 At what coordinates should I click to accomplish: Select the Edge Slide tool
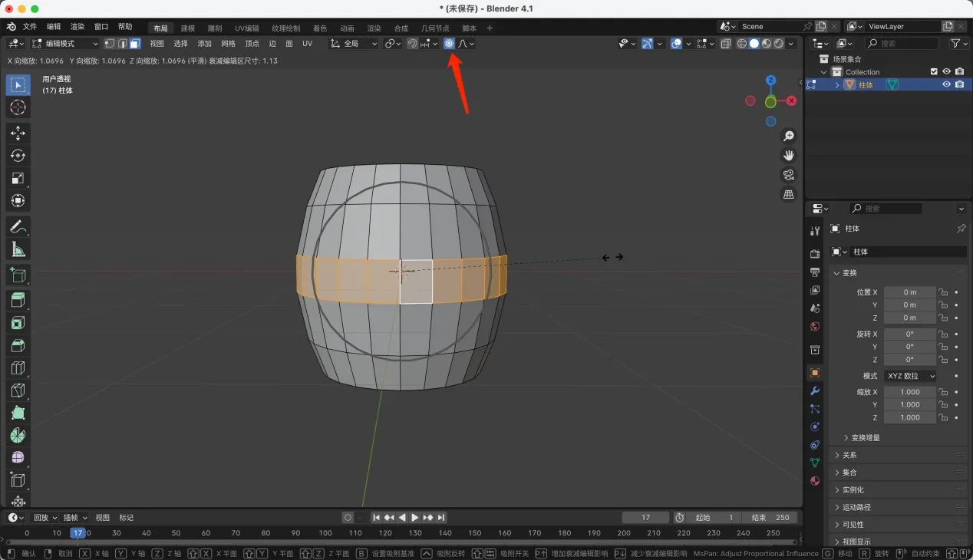click(18, 480)
